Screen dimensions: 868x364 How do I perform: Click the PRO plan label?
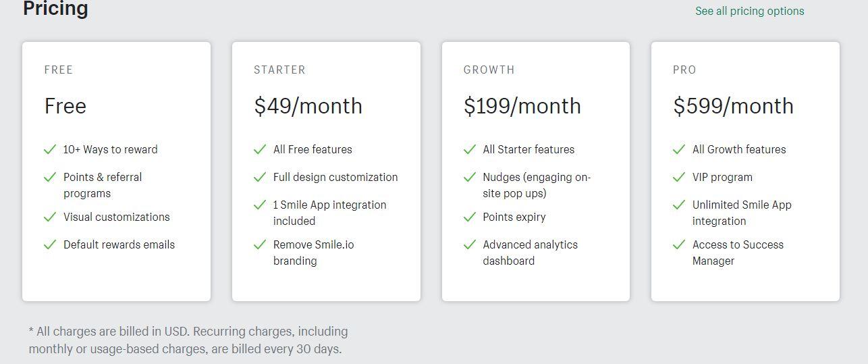(684, 70)
